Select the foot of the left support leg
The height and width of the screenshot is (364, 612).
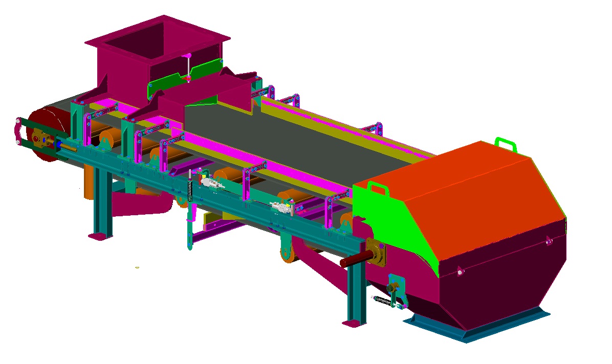pos(100,236)
